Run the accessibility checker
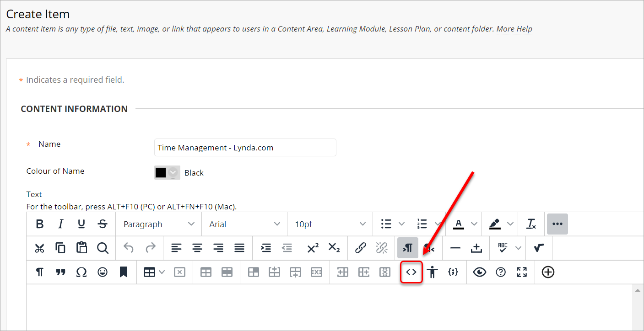The height and width of the screenshot is (331, 644). [x=432, y=272]
